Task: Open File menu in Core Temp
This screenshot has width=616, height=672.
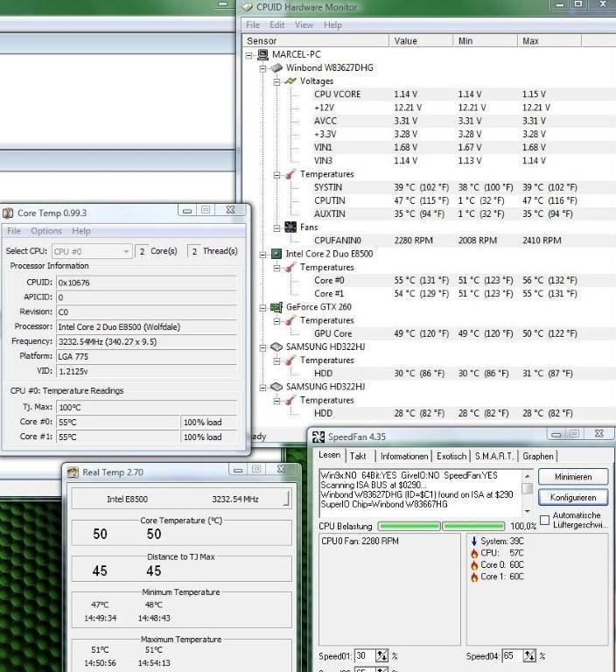Action: click(x=14, y=231)
